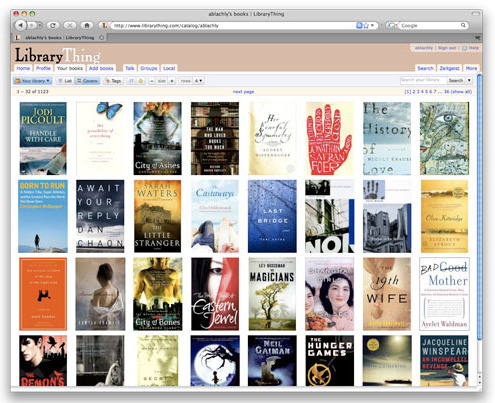
Task: Open the Talk tab
Action: (130, 68)
